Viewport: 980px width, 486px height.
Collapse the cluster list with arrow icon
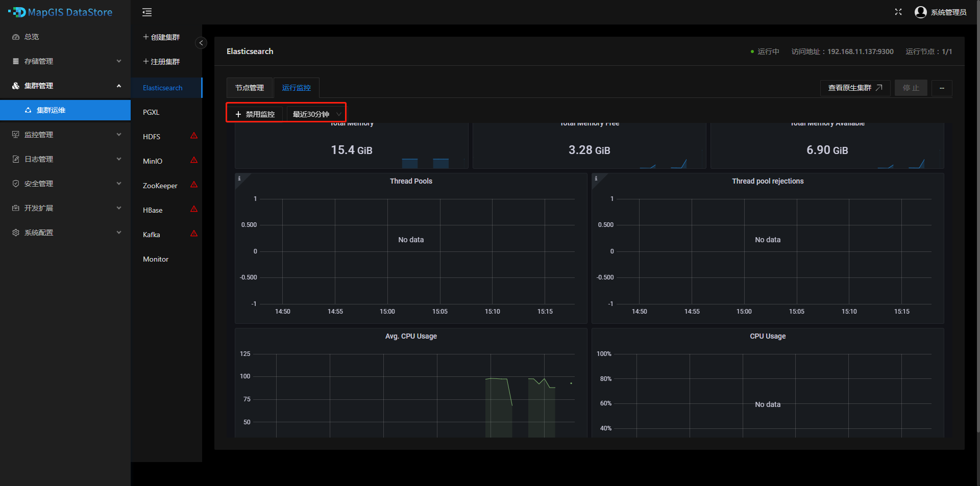(x=201, y=43)
